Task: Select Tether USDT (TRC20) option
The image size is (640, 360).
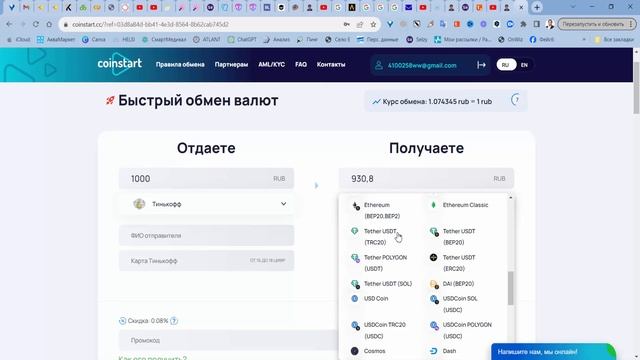Action: point(375,237)
